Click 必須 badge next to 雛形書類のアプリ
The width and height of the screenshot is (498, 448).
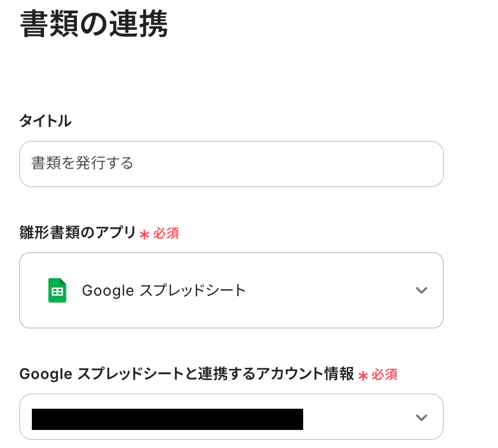166,234
